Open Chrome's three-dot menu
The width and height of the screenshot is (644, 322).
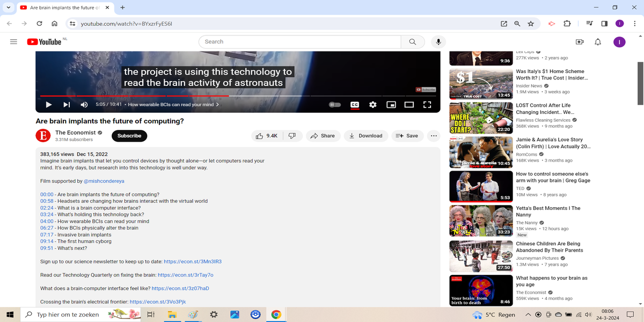634,24
